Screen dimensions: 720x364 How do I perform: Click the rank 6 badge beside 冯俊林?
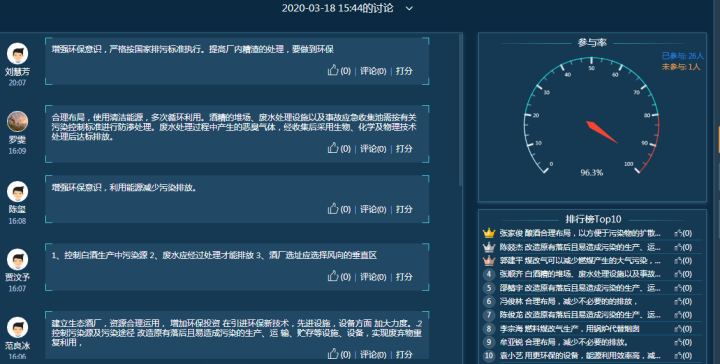[x=489, y=301]
